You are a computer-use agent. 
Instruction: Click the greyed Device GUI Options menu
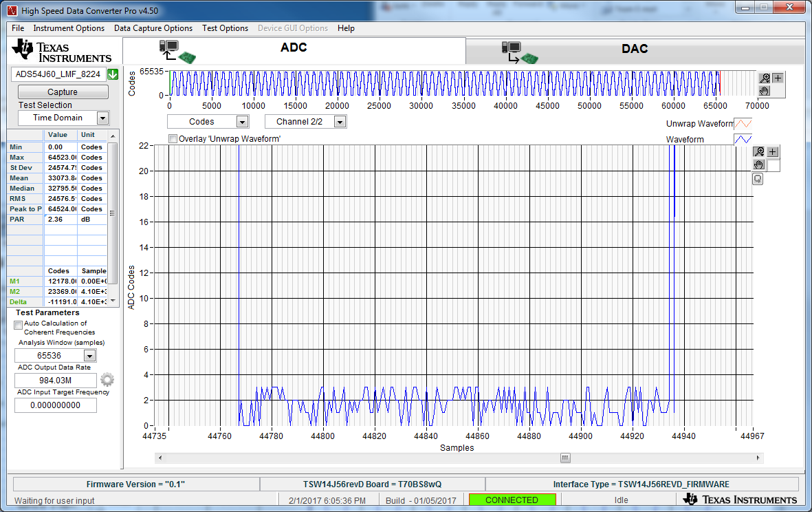[x=293, y=28]
